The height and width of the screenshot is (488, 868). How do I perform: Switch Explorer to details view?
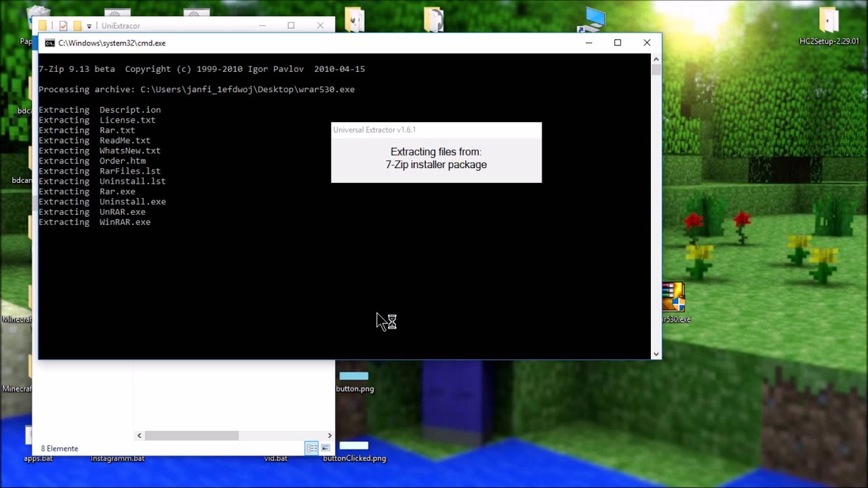pyautogui.click(x=311, y=448)
